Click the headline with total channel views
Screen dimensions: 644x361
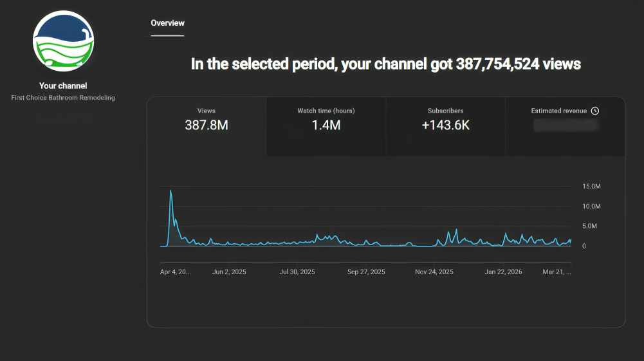(386, 64)
